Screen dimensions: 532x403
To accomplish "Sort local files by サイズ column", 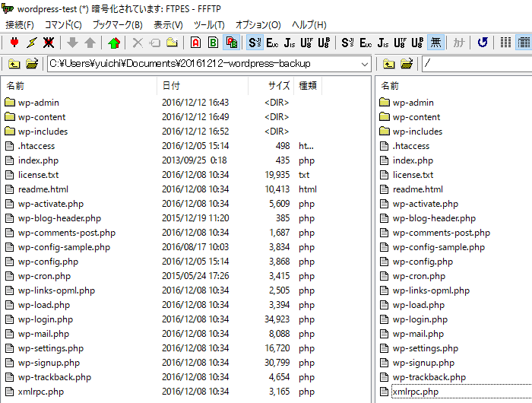I will [278, 86].
